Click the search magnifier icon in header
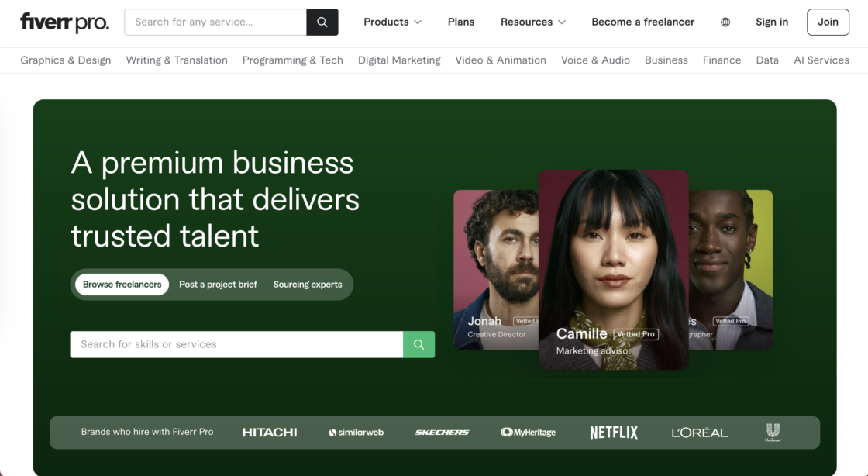The image size is (868, 476). coord(322,22)
